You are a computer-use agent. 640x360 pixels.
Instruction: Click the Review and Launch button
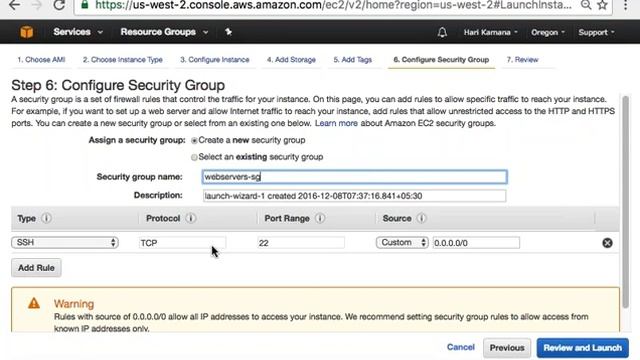[x=582, y=348]
